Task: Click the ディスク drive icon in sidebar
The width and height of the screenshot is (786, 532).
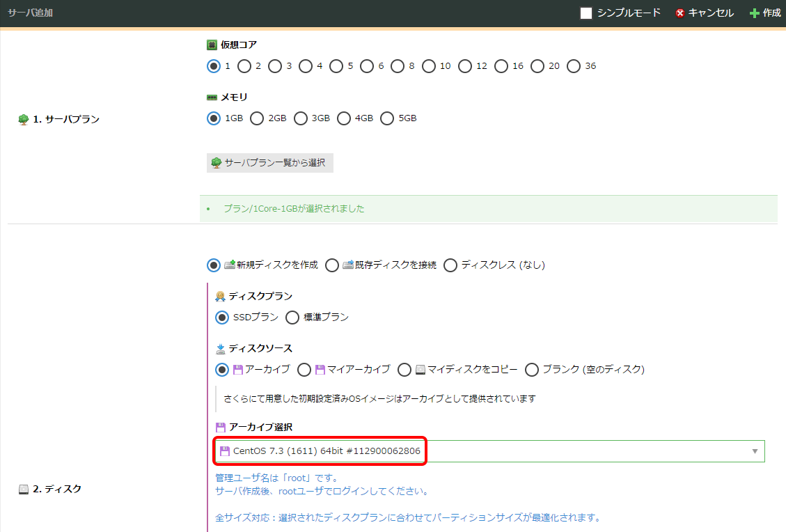Action: tap(24, 490)
